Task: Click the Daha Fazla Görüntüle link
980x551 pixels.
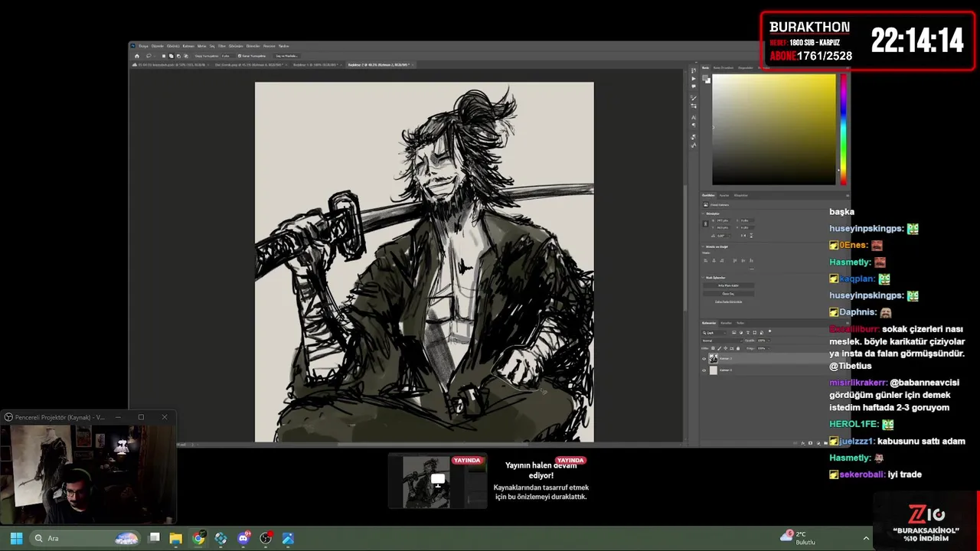Action: pos(729,302)
